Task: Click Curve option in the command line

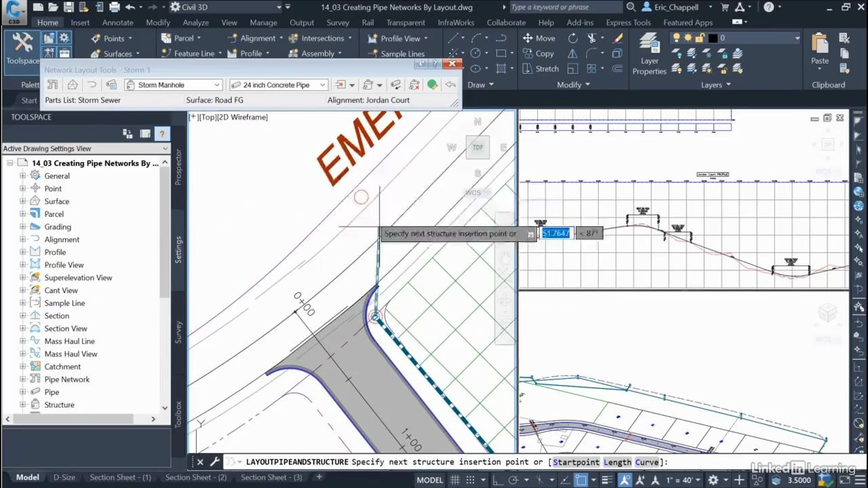Action: (647, 462)
